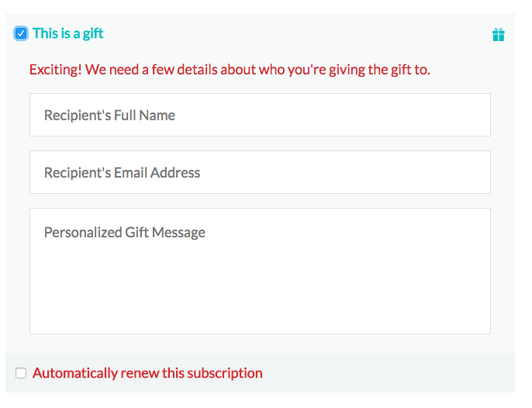Click the red 'Exciting!' instruction sentence

coord(230,70)
